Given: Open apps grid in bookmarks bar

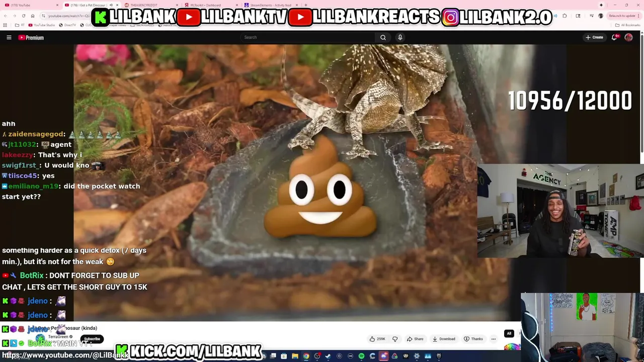Looking at the screenshot, I should point(5,25).
